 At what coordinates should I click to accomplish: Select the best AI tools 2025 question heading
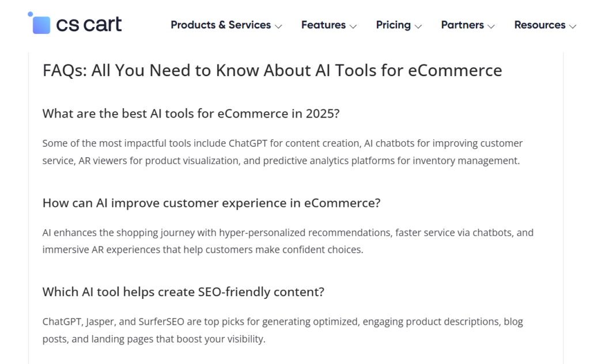coord(191,113)
